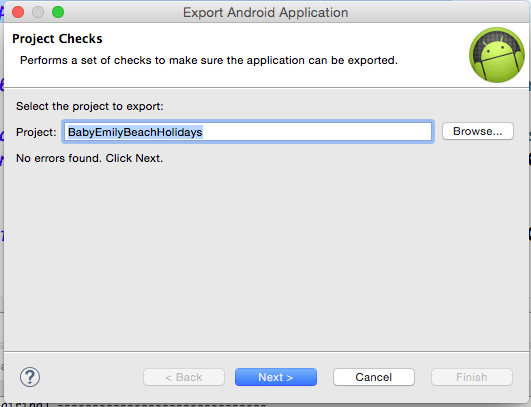Click the gray minimize window button
Screen dimensions: 531x407
pos(38,12)
